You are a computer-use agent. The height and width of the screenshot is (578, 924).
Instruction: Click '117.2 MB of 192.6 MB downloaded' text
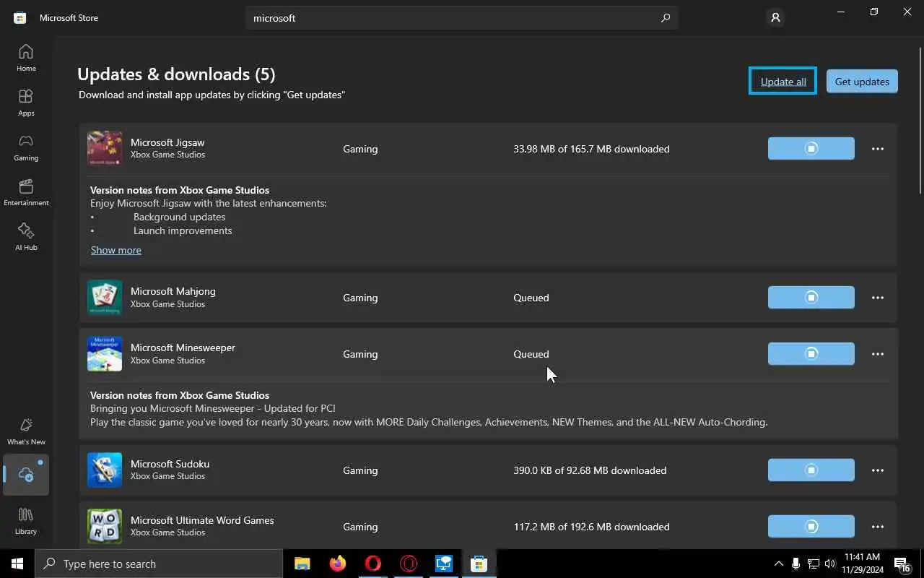(x=591, y=527)
